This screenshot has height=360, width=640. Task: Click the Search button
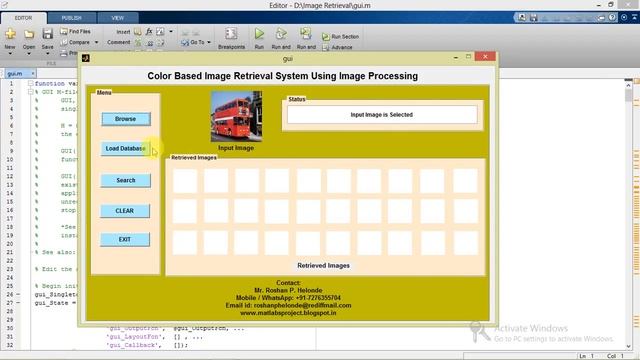(126, 180)
